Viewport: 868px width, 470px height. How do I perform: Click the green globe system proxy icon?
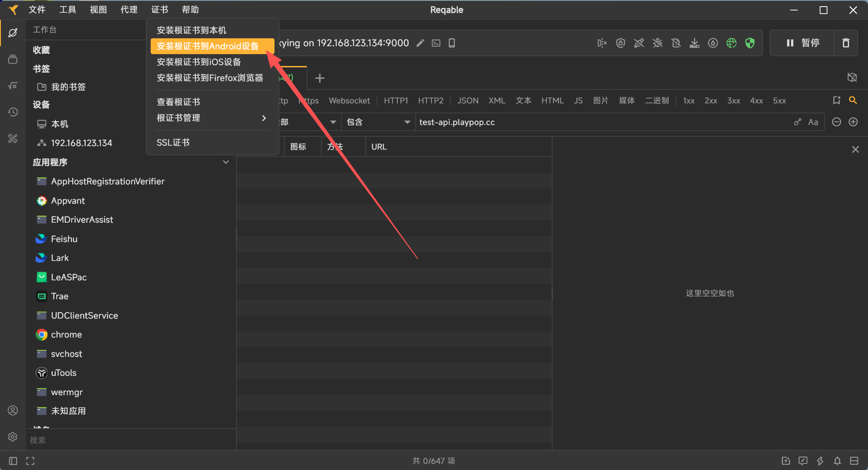coord(731,43)
